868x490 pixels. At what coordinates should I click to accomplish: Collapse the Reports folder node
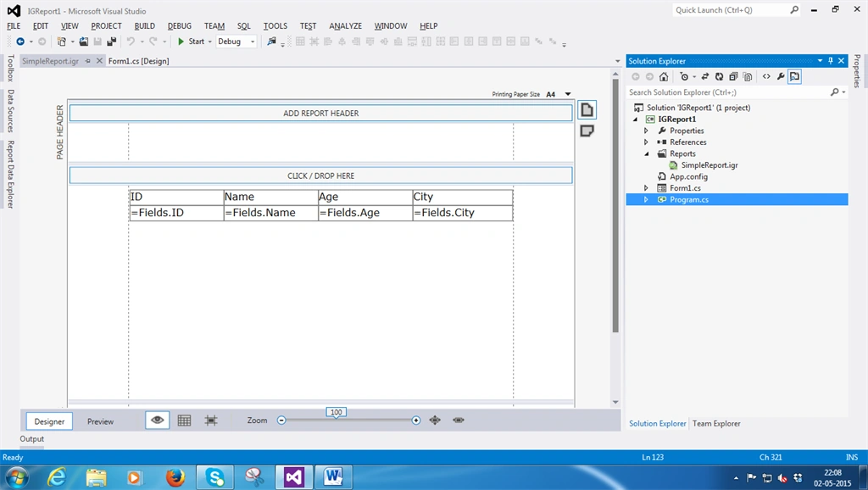pyautogui.click(x=646, y=154)
